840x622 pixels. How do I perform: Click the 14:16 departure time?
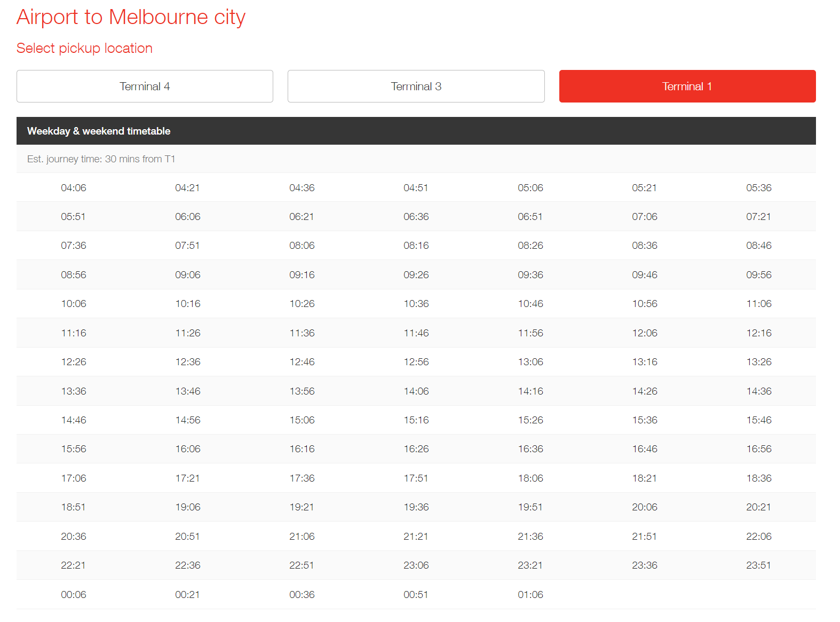click(530, 391)
